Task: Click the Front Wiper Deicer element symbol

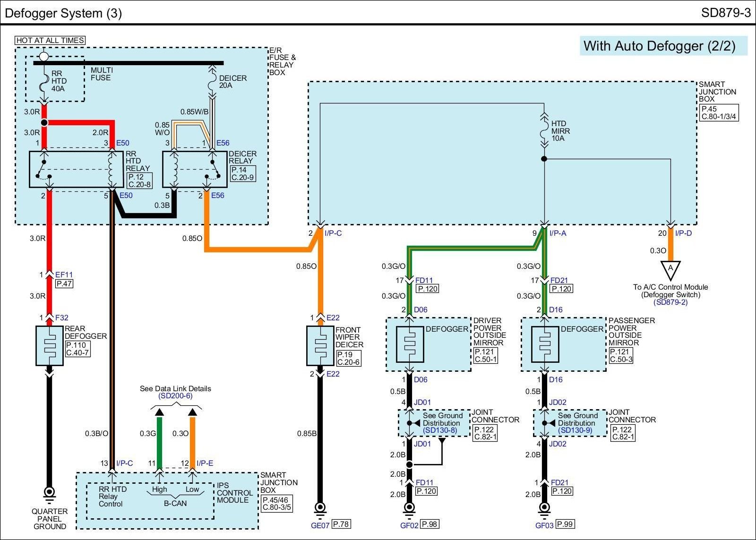Action: tap(320, 345)
